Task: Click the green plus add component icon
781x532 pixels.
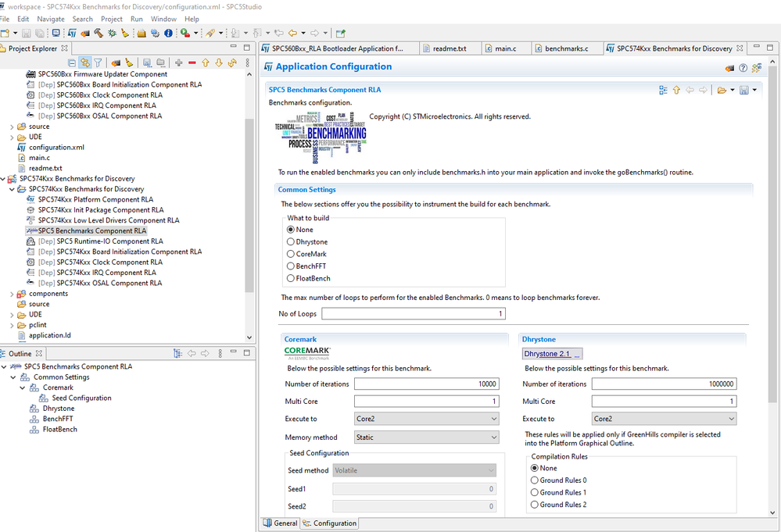Action: [179, 62]
